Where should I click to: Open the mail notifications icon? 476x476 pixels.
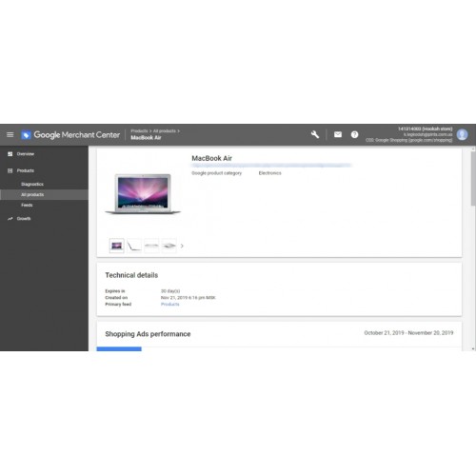point(338,134)
